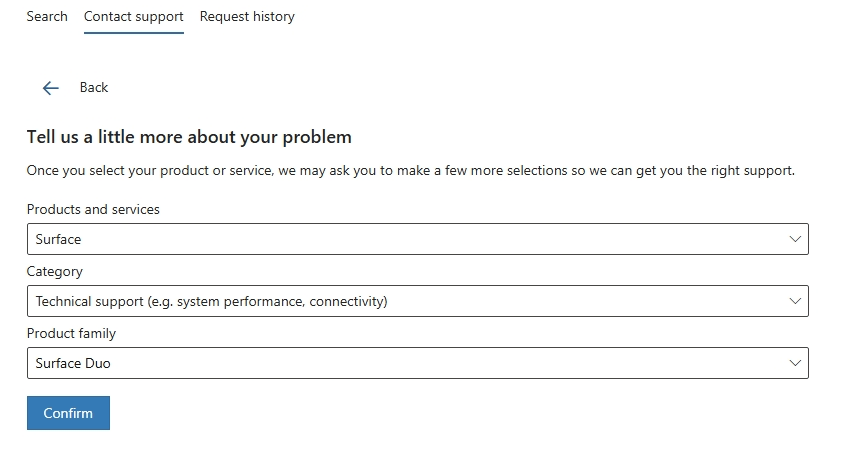Click the Product family field label
843x459 pixels.
coord(71,333)
